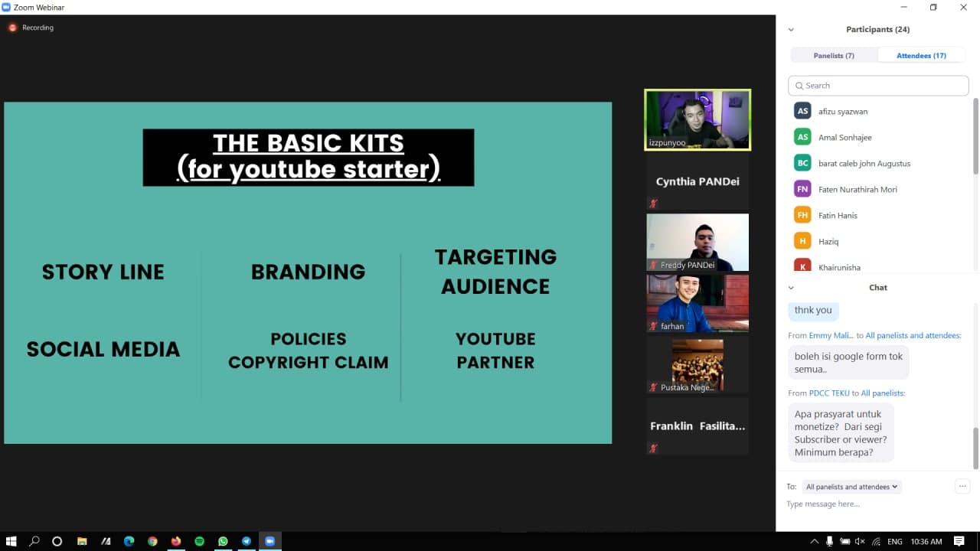This screenshot has height=551, width=980.
Task: Click the participant Search field
Action: (877, 86)
